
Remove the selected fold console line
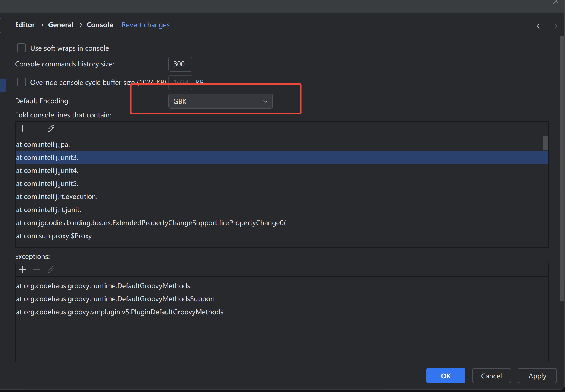36,128
